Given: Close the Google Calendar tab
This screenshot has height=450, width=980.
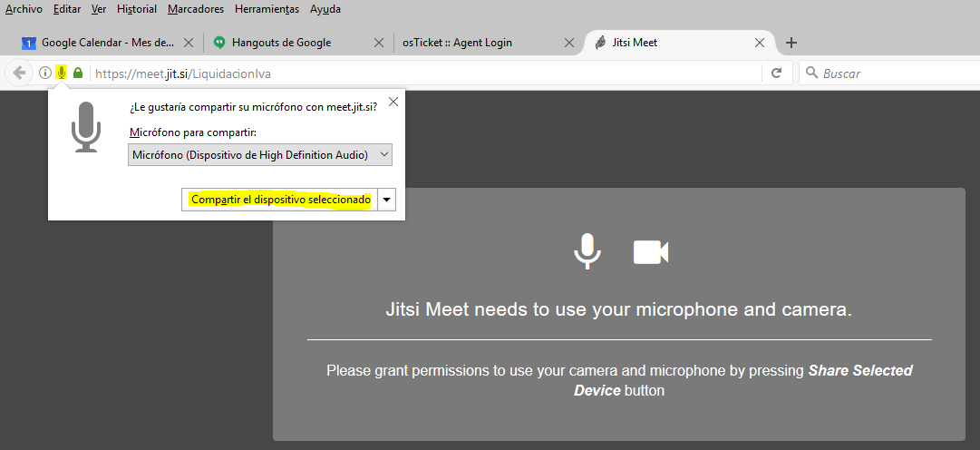Looking at the screenshot, I should click(x=189, y=43).
